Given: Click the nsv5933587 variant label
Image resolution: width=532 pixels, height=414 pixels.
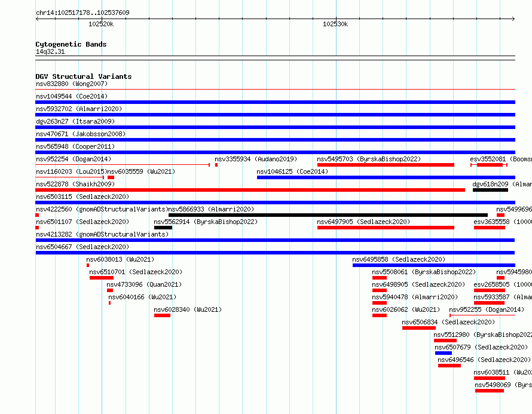Looking at the screenshot, I should click(503, 297).
